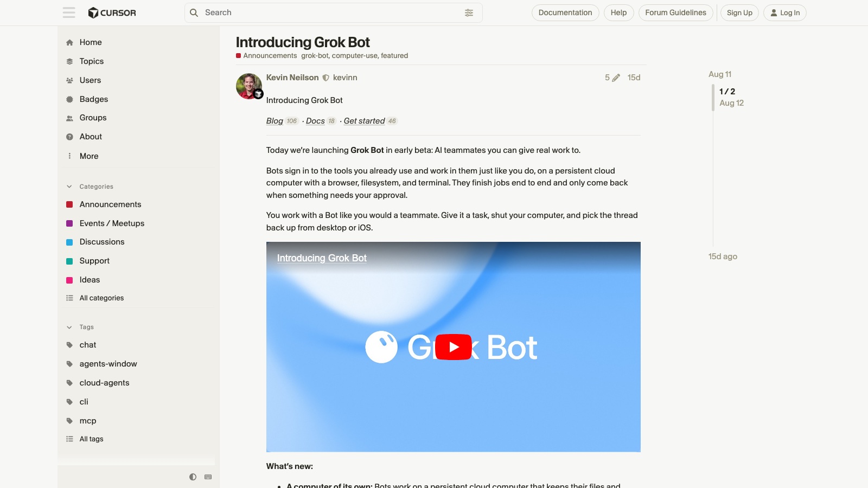The image size is (868, 488).
Task: Open the Get started link
Action: [x=364, y=121]
